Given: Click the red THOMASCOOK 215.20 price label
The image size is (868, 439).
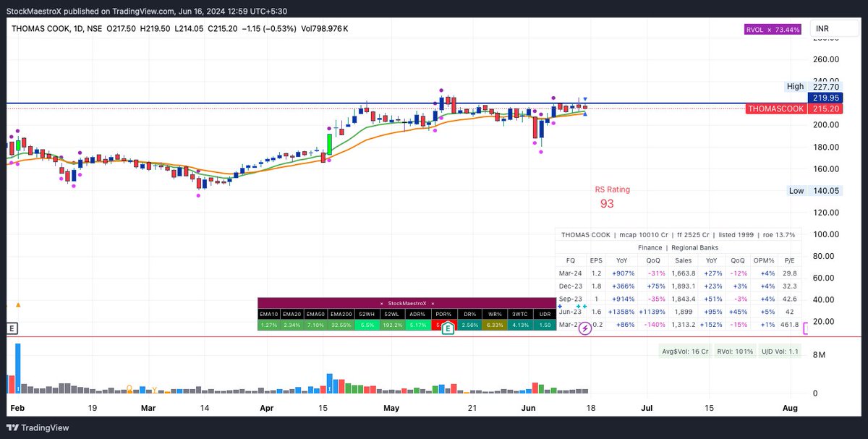Looking at the screenshot, I should coord(794,108).
